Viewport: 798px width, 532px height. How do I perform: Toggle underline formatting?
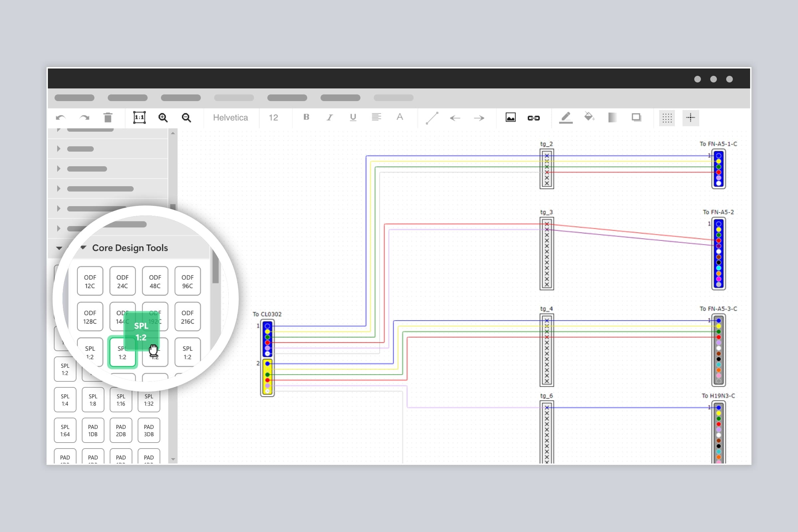353,117
